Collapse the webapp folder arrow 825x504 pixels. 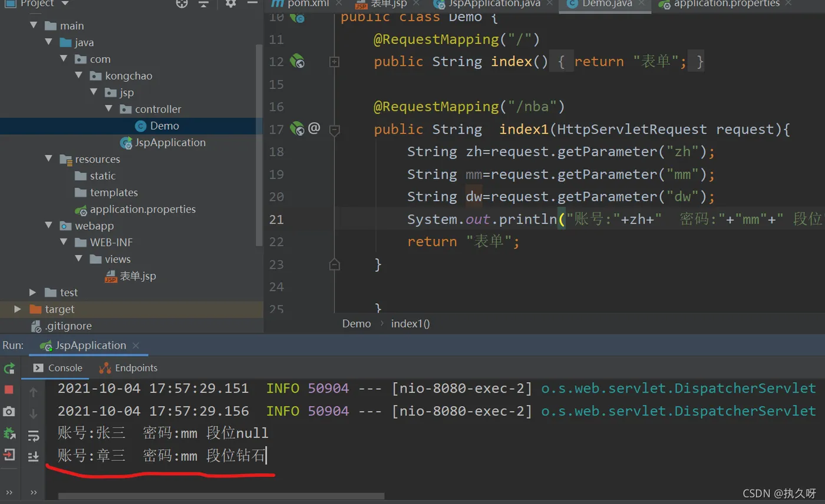click(49, 226)
